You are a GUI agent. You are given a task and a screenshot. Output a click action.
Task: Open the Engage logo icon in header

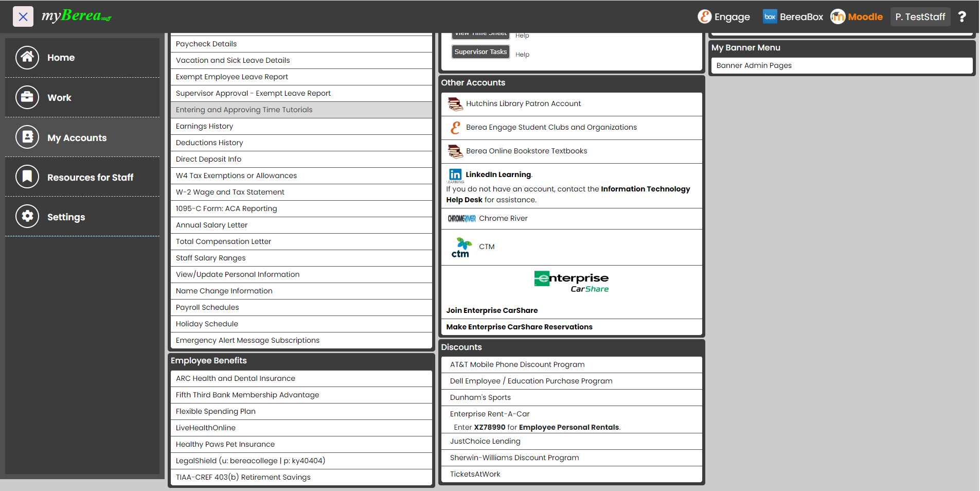pos(704,16)
